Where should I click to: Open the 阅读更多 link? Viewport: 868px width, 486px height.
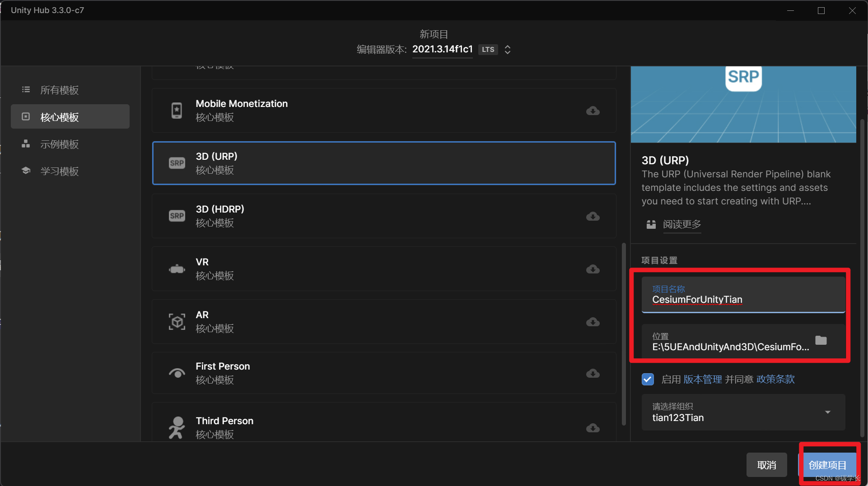(681, 224)
